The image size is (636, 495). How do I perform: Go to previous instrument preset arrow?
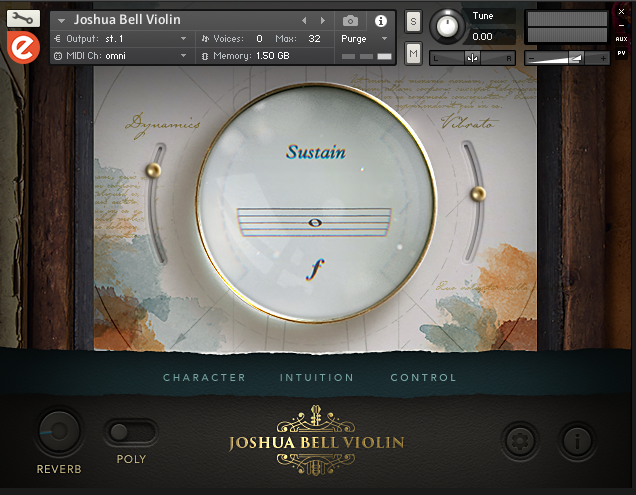coord(304,20)
